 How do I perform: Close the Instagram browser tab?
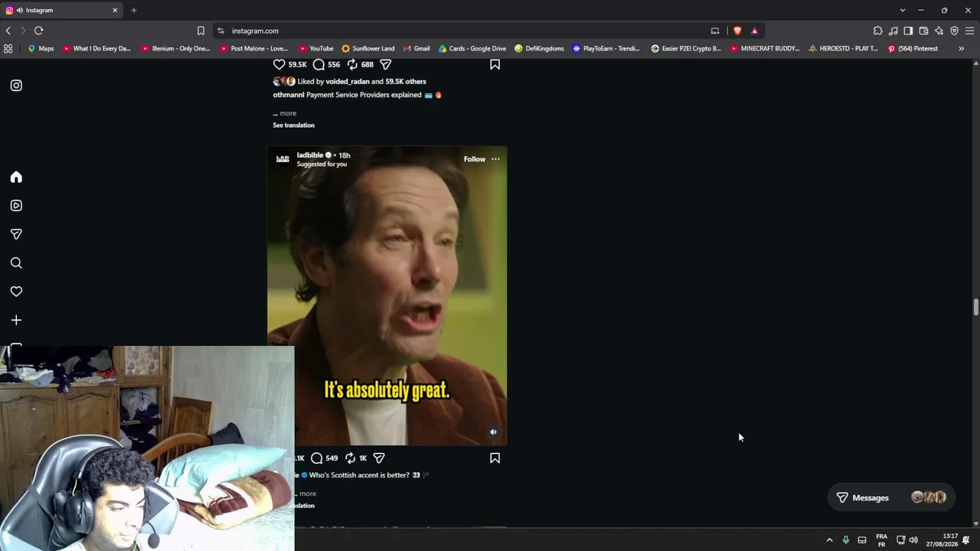(115, 10)
